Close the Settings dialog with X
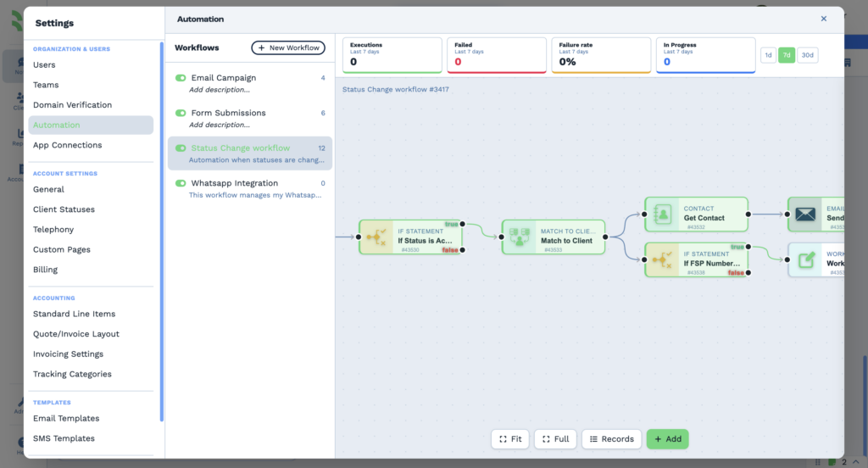 pos(824,19)
